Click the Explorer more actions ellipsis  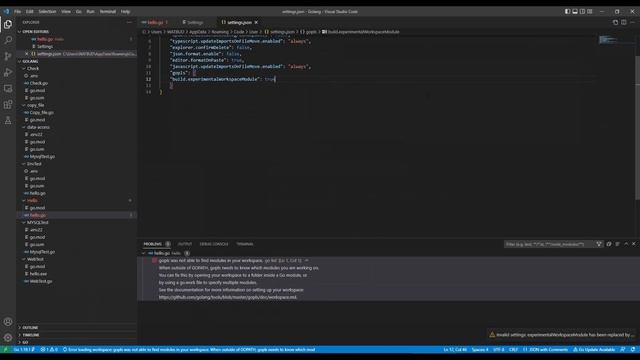[129, 22]
